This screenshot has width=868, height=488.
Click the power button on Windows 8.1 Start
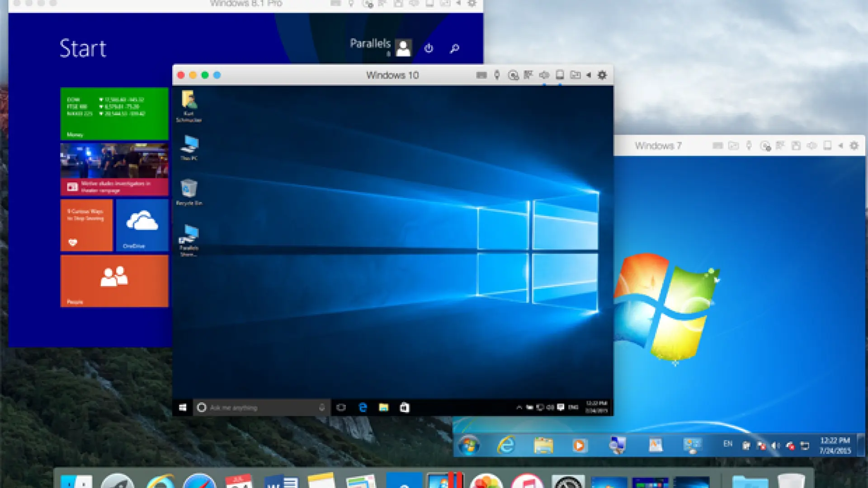(429, 48)
